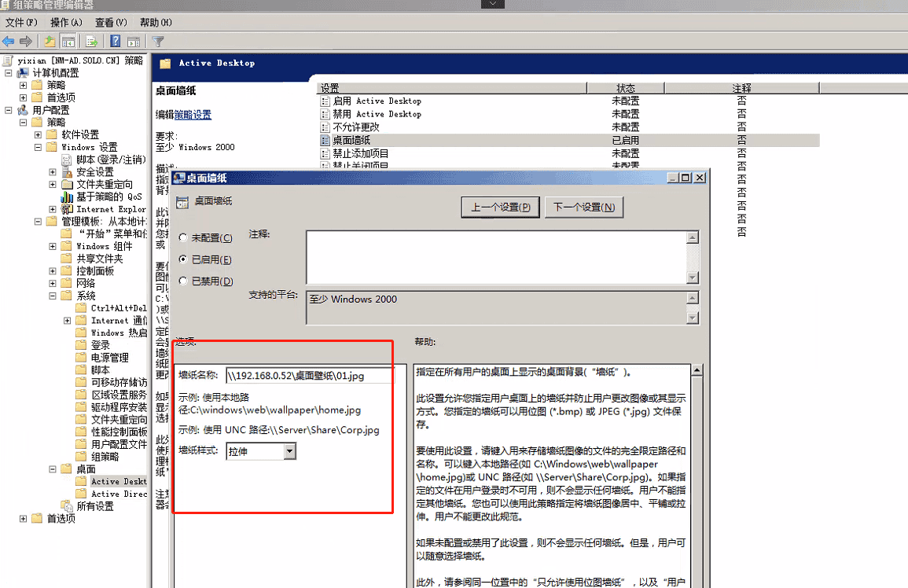Click the up-one-level folder toolbar icon

click(x=50, y=41)
